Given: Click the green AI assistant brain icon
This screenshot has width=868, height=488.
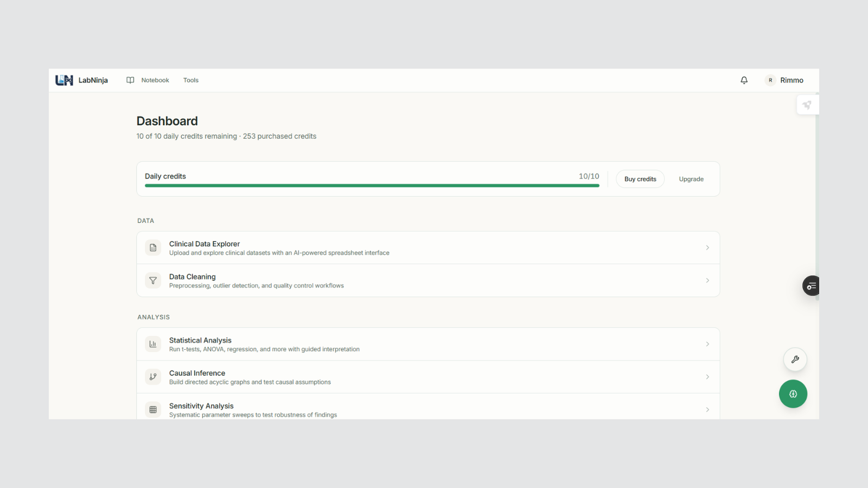Looking at the screenshot, I should [793, 394].
